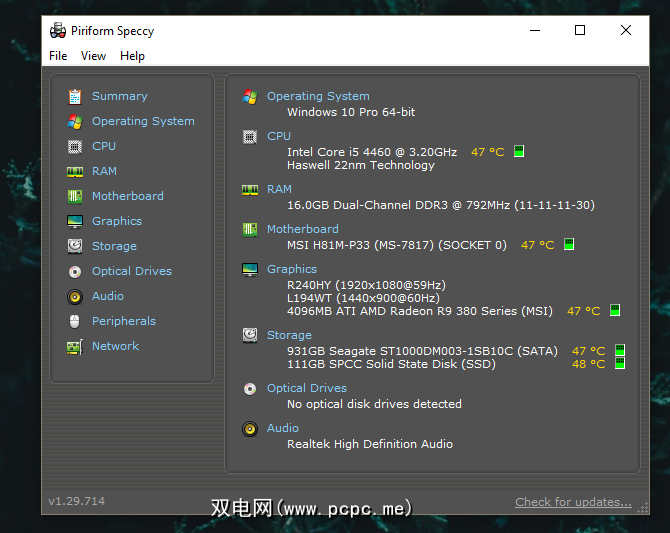The height and width of the screenshot is (533, 670).
Task: Click the Windows flag icon in summary panel
Action: click(x=250, y=97)
